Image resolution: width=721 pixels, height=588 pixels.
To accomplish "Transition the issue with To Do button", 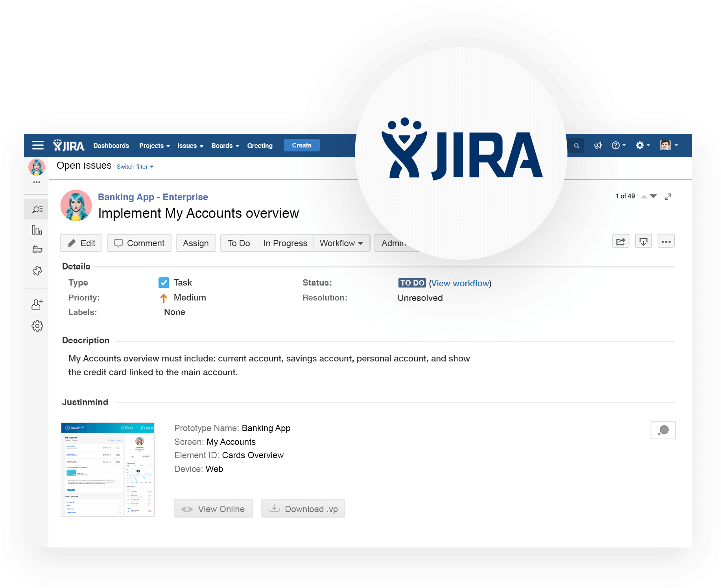I will tap(239, 243).
